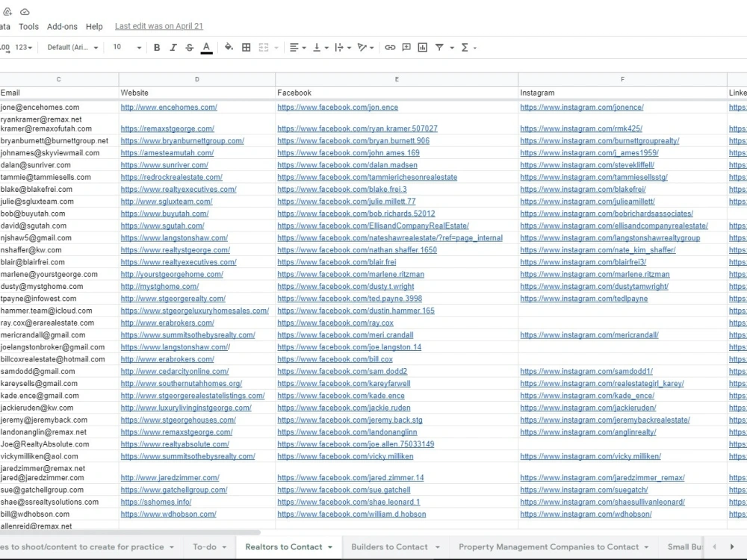The width and height of the screenshot is (747, 560).
Task: Select cell vickymilliken@aol.com
Action: [x=59, y=457]
